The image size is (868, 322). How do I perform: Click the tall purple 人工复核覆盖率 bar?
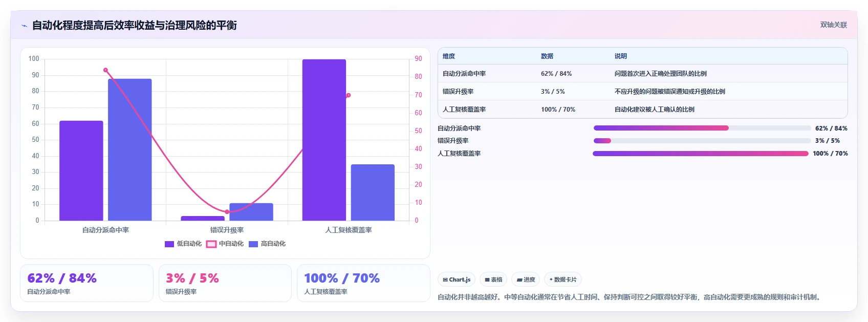324,140
